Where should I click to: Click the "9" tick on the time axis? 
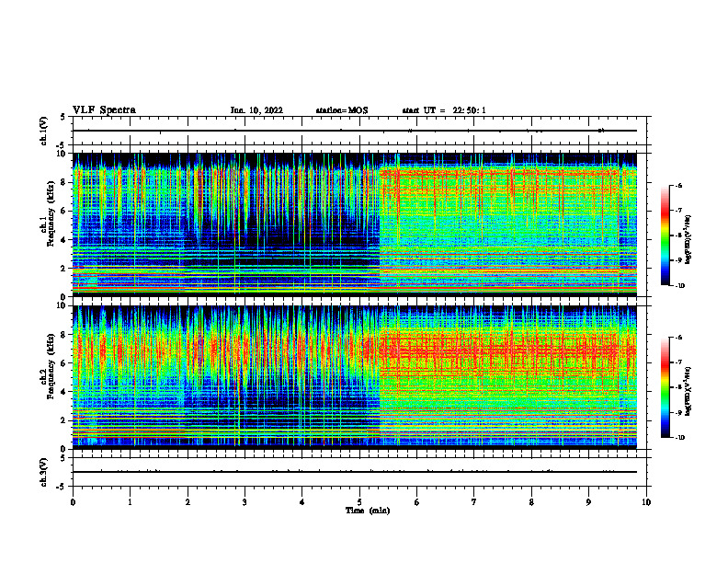point(588,502)
